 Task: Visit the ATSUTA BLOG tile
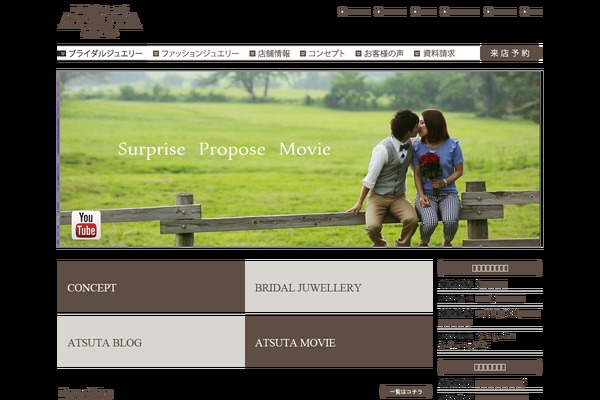point(151,342)
